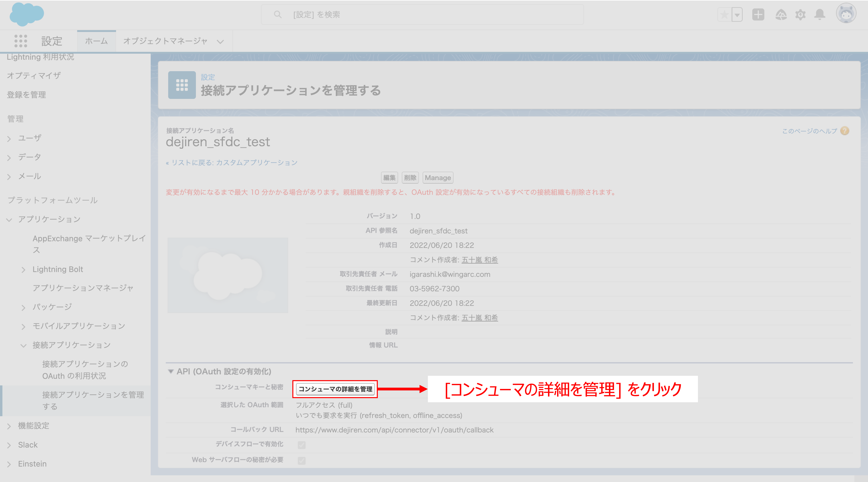868x482 pixels.
Task: Click the callback URL text value
Action: coord(394,430)
